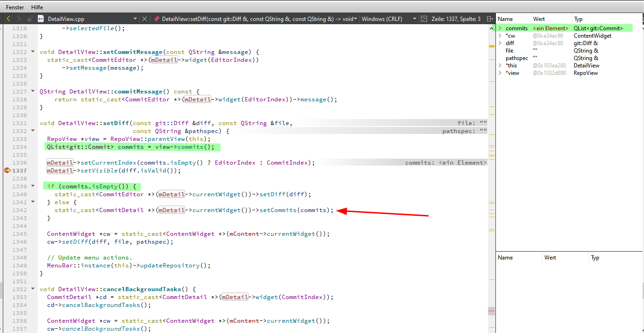Collapse the commitMessage function at line 1327
Image resolution: width=644 pixels, height=333 pixels.
pyautogui.click(x=33, y=91)
